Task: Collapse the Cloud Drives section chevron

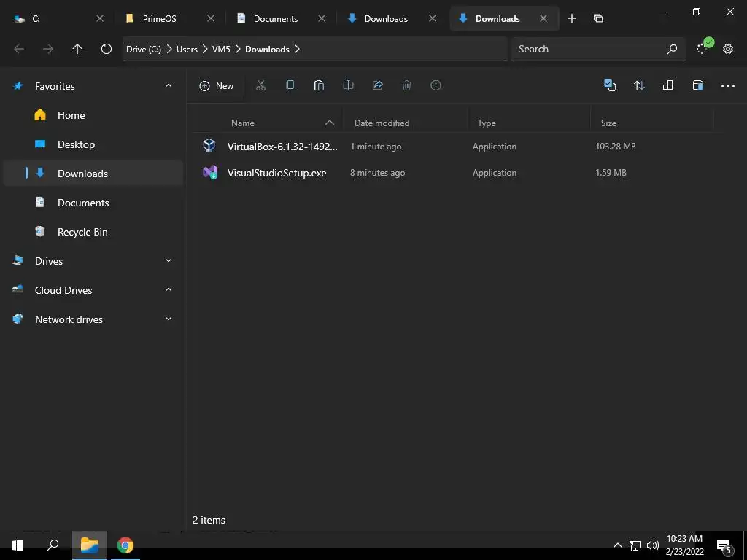Action: tap(169, 289)
